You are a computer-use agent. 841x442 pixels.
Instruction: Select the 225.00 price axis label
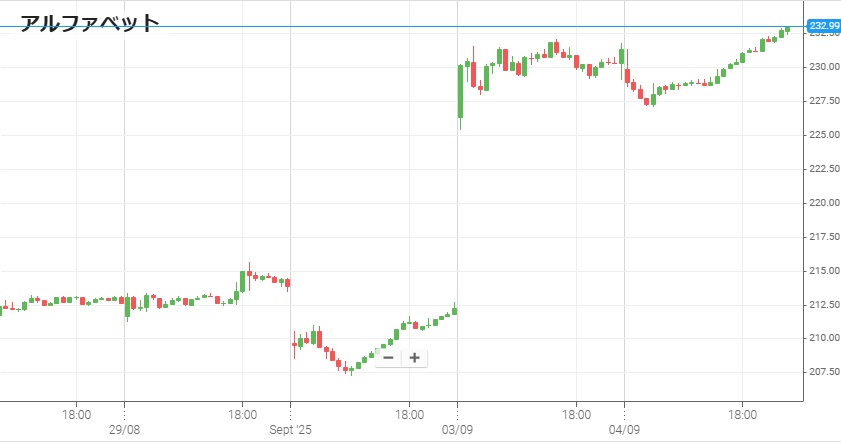point(824,135)
